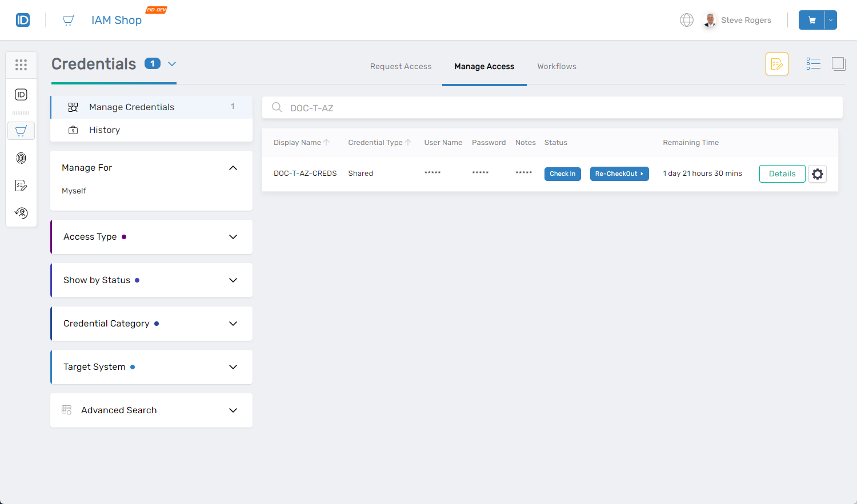Click the Check In button
Screen dimensions: 857x504
562,174
